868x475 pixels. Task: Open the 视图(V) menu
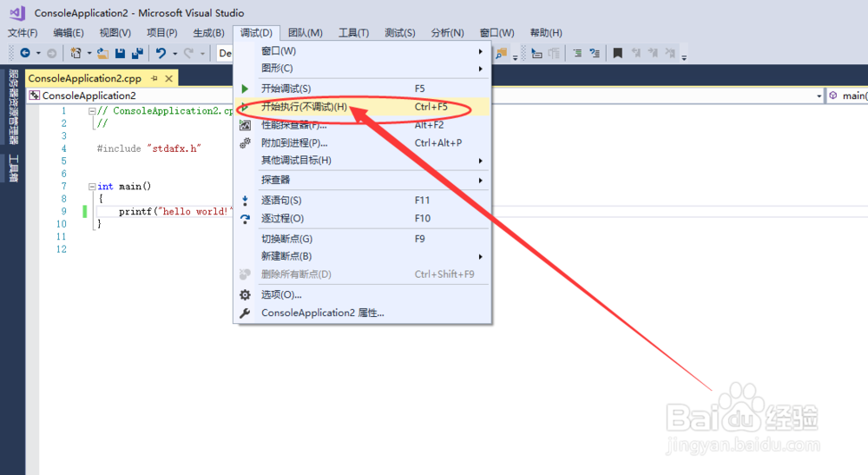point(115,33)
